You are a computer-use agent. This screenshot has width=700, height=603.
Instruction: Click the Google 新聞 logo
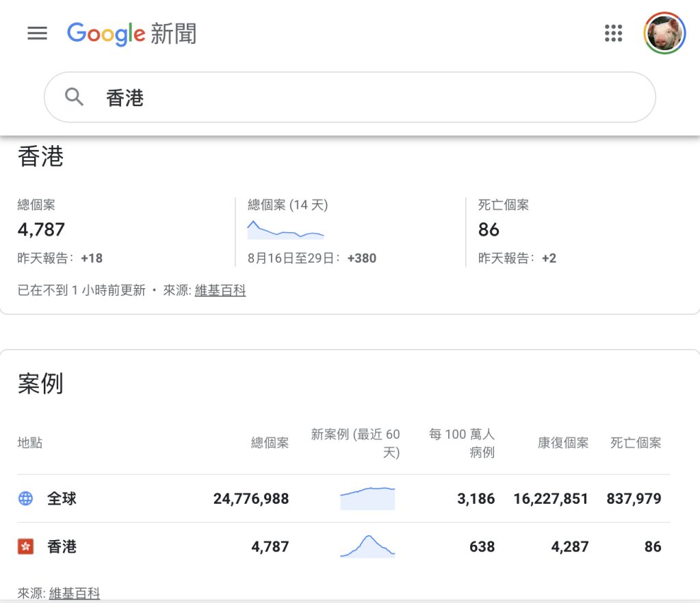131,33
